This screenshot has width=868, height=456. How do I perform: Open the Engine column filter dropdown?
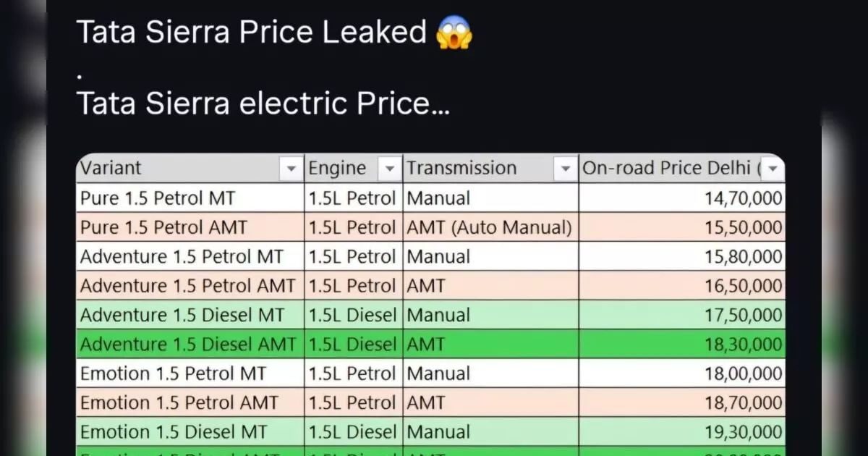pos(390,168)
